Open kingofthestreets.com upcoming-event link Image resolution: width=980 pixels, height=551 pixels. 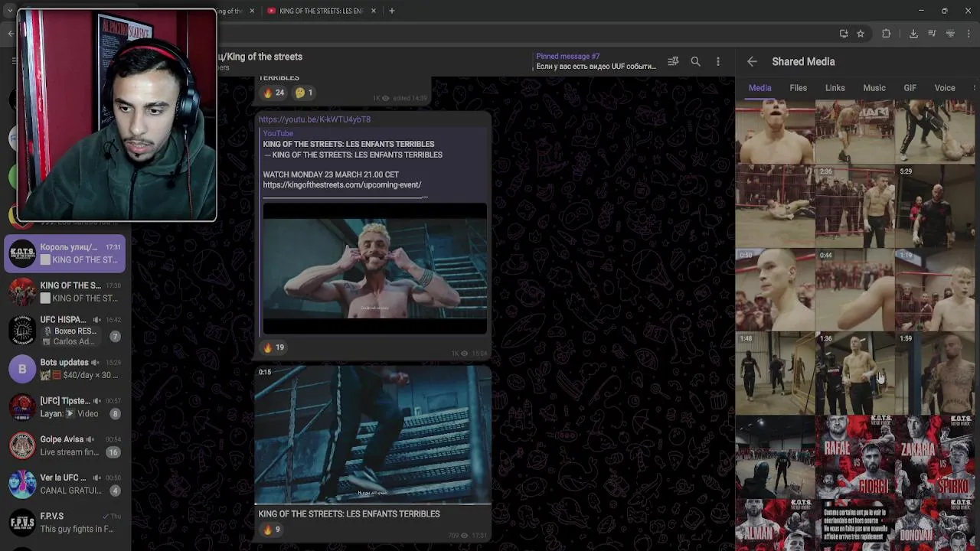point(341,184)
